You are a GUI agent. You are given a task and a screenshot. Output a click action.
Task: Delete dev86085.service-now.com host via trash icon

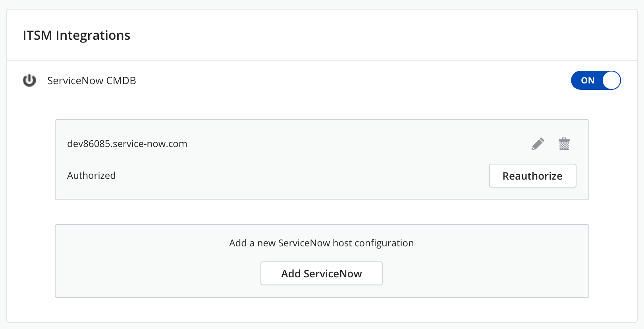[x=564, y=144]
